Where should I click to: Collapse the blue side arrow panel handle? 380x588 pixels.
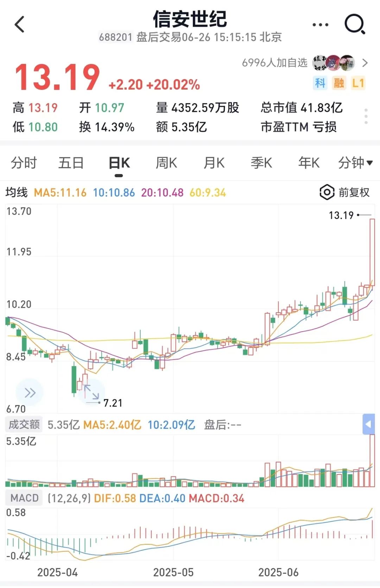pyautogui.click(x=368, y=424)
